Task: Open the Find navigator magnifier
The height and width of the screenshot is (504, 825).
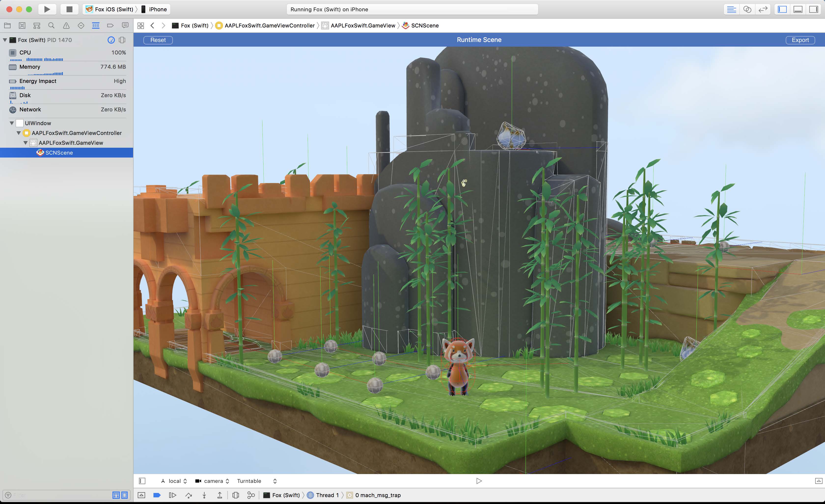Action: click(x=51, y=26)
